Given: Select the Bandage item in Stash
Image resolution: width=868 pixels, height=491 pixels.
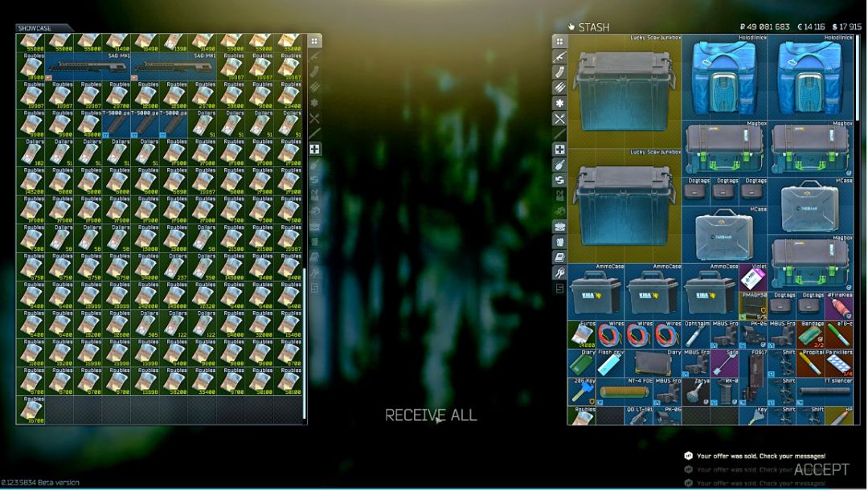Looking at the screenshot, I should [x=810, y=335].
